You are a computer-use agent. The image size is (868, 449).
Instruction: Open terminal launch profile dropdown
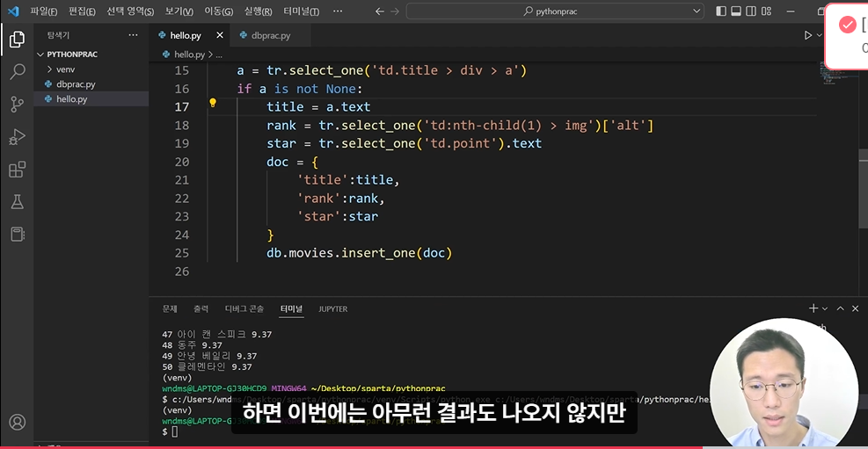[825, 308]
